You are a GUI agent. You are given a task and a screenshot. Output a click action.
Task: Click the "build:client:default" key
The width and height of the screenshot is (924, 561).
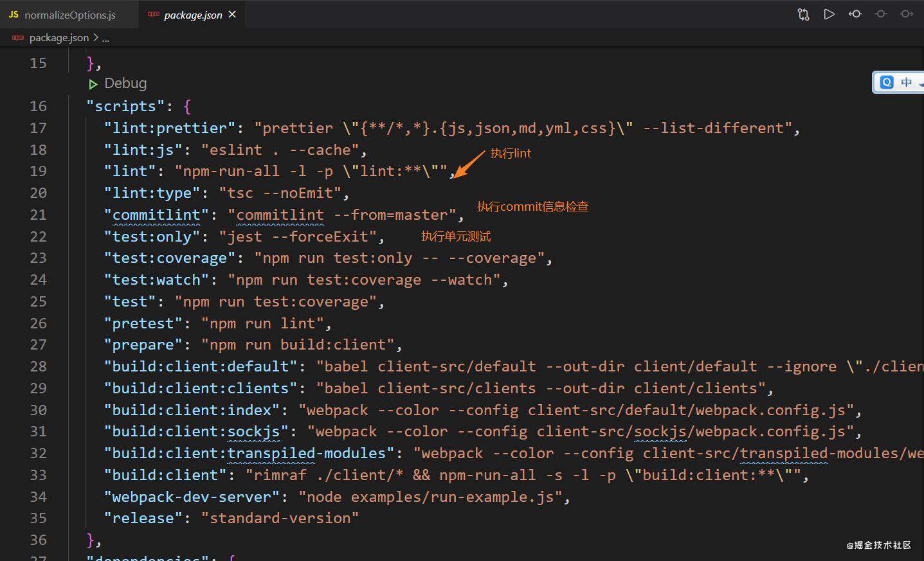click(201, 366)
